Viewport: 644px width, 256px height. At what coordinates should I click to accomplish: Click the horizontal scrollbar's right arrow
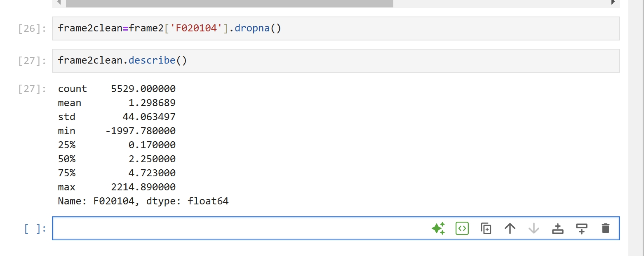pos(613,2)
